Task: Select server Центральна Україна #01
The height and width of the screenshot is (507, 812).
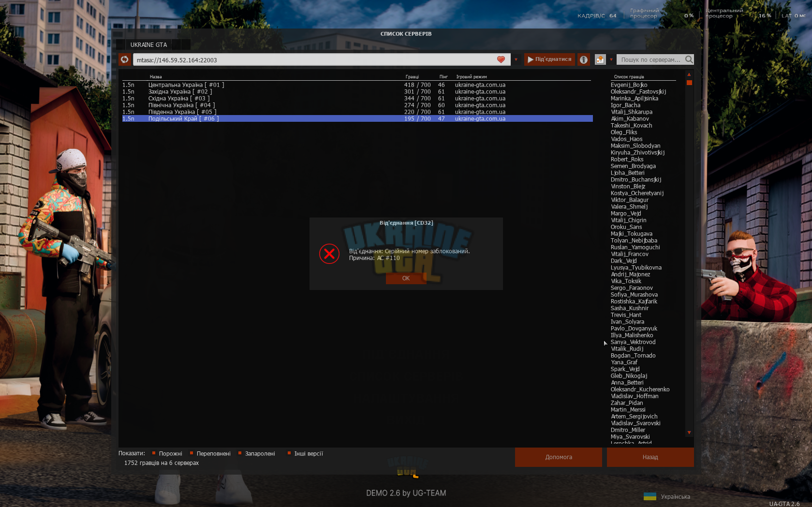Action: pos(357,85)
